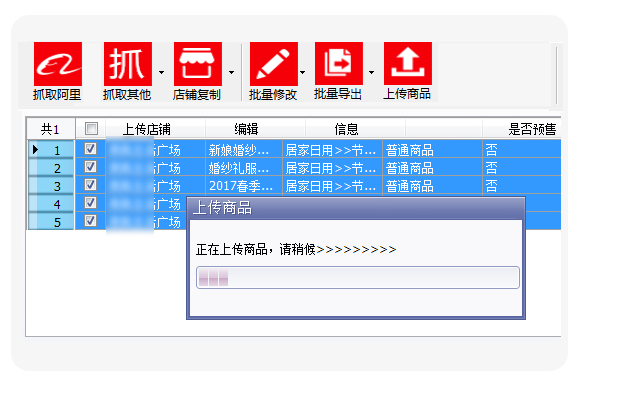Click the 抓取其他 grab icon
Image resolution: width=642 pixels, height=396 pixels.
[128, 64]
